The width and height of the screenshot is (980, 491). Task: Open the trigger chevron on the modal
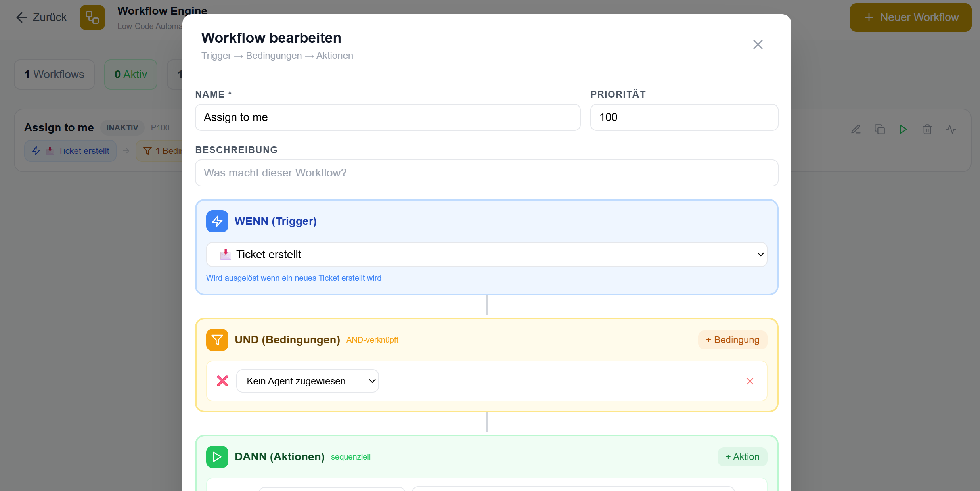pos(760,254)
